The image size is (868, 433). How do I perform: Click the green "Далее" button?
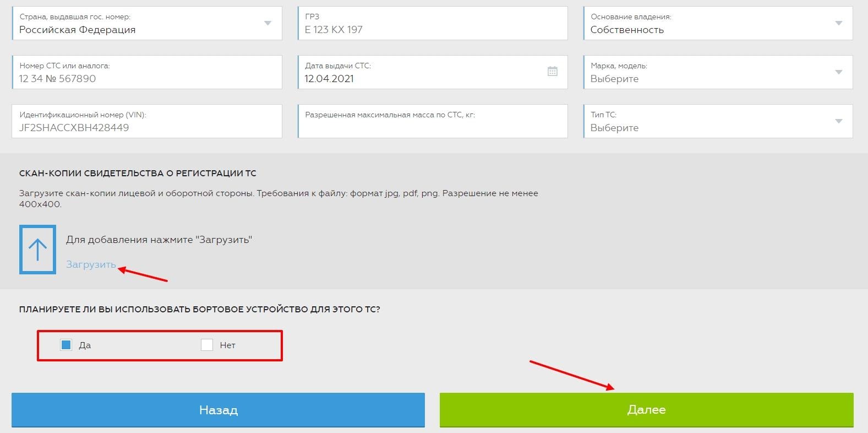point(646,410)
